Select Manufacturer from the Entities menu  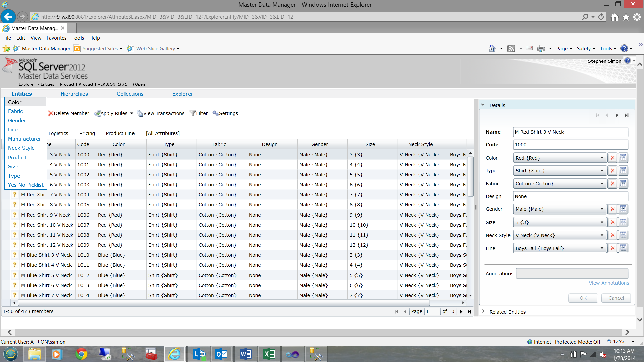(x=24, y=139)
